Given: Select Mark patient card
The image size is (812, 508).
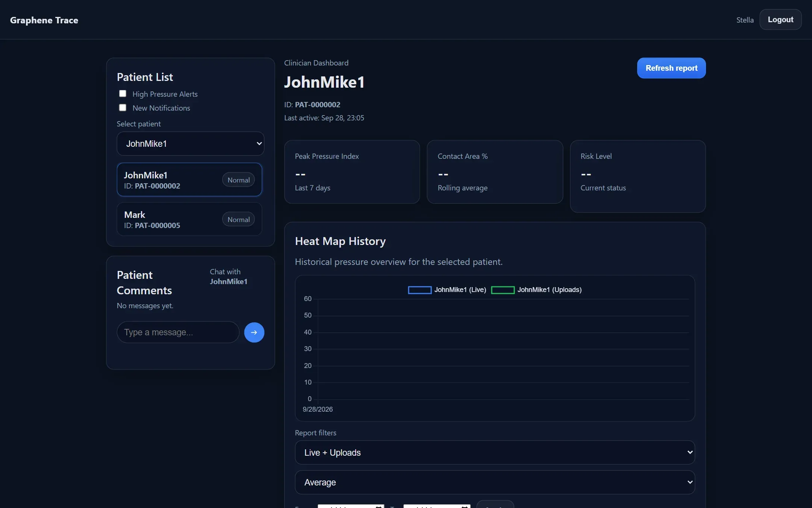Looking at the screenshot, I should click(x=189, y=219).
